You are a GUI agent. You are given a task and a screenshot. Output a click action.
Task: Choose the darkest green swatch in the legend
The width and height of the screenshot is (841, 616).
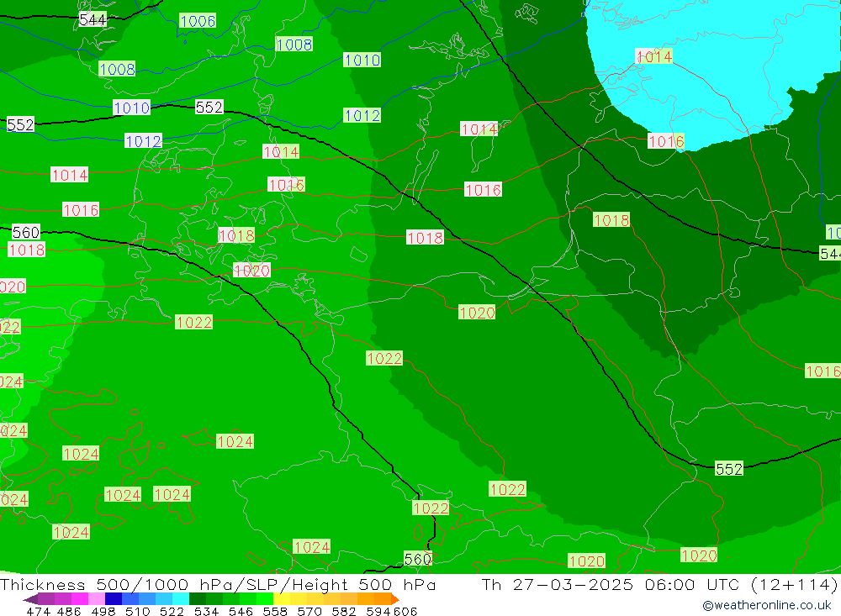(198, 599)
